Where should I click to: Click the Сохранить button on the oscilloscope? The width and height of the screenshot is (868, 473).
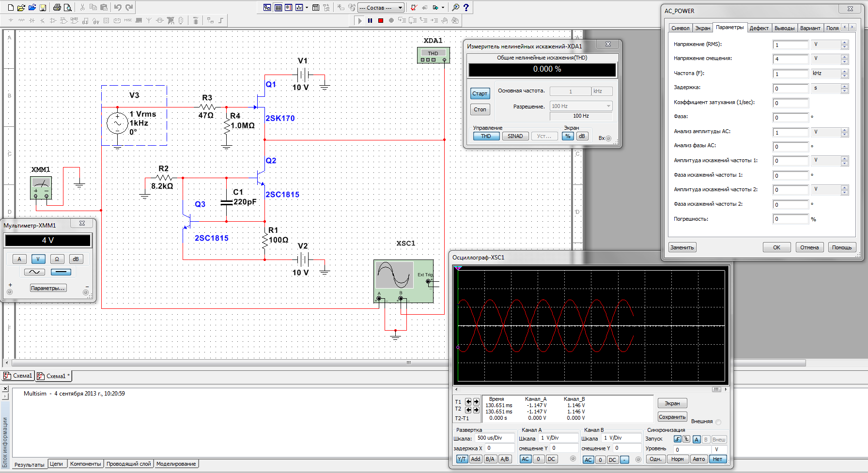pyautogui.click(x=672, y=417)
